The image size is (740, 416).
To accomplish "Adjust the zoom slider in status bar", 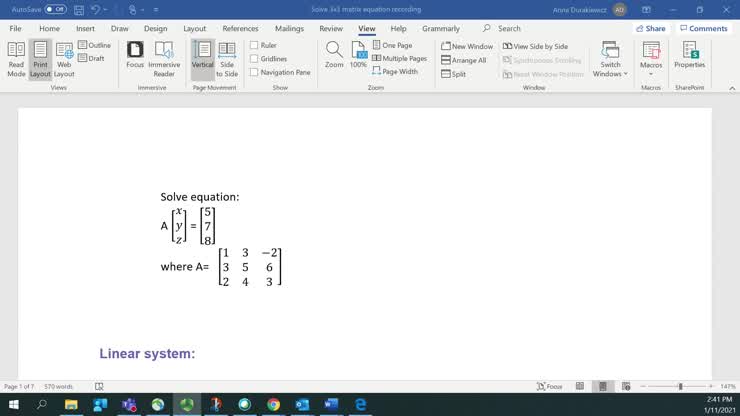I will [x=680, y=386].
